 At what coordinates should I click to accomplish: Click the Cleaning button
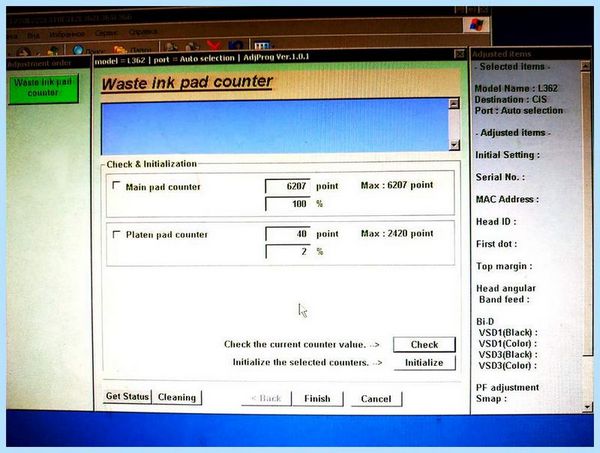[177, 398]
